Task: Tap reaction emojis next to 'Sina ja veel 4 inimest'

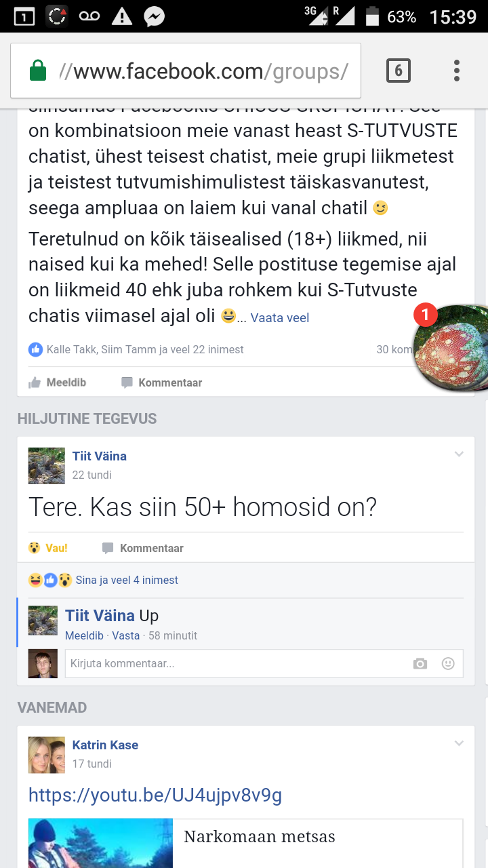Action: [x=50, y=580]
